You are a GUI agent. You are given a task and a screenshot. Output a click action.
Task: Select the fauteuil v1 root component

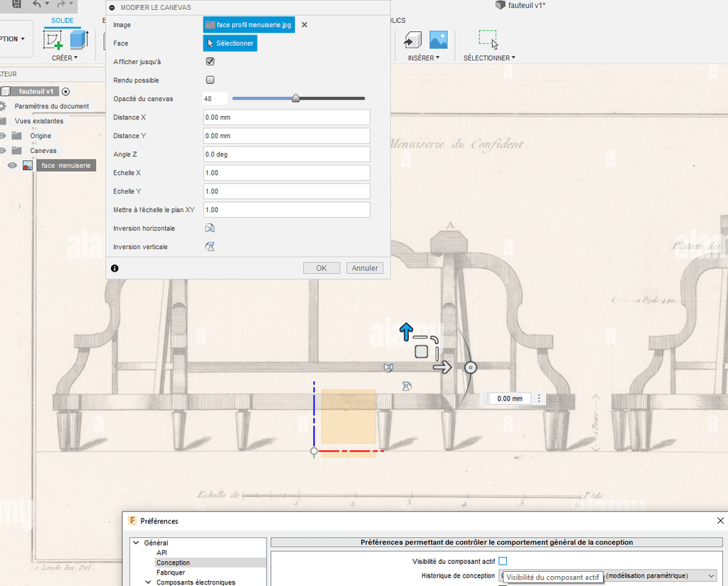pyautogui.click(x=36, y=92)
